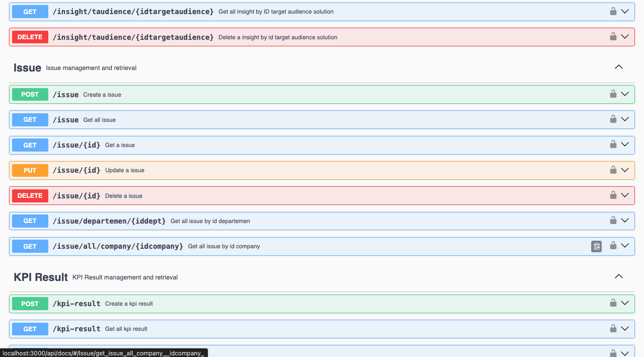The image size is (644, 357).
Task: Click the POST method badge for /issue
Action: pos(30,94)
